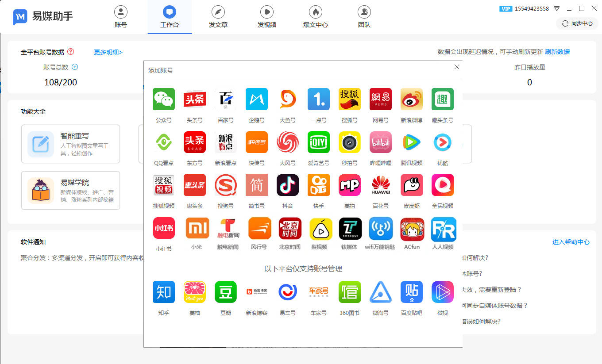Open the 更多明细 link
Viewport: 602px width, 364px height.
click(x=108, y=52)
